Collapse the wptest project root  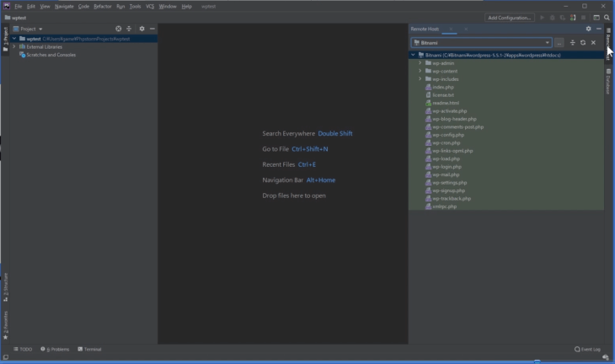(x=14, y=39)
